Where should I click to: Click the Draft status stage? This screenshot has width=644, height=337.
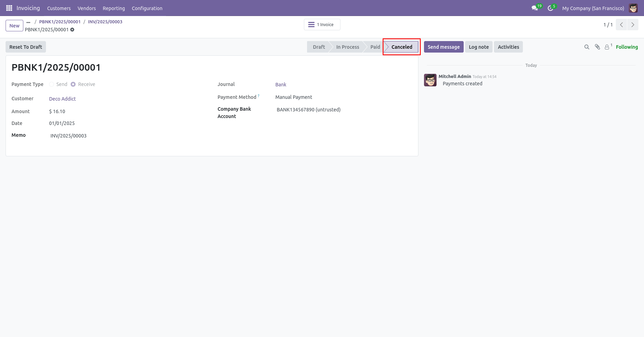tap(319, 47)
